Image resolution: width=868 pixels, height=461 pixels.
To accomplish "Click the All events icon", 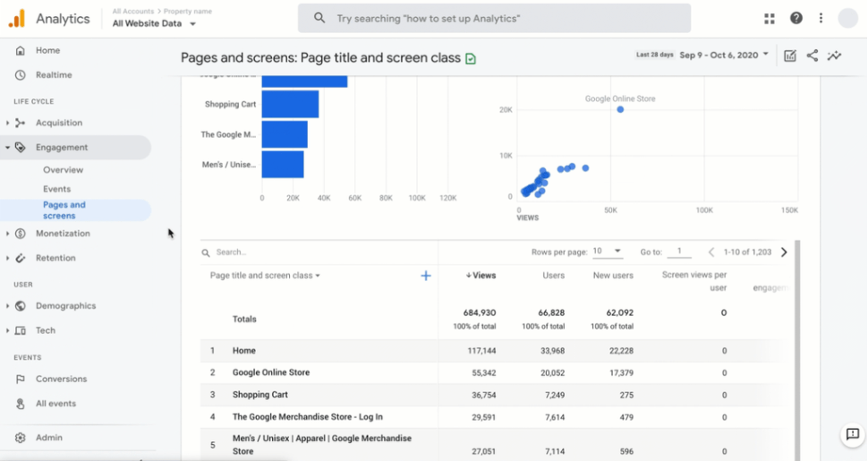I will (x=21, y=404).
